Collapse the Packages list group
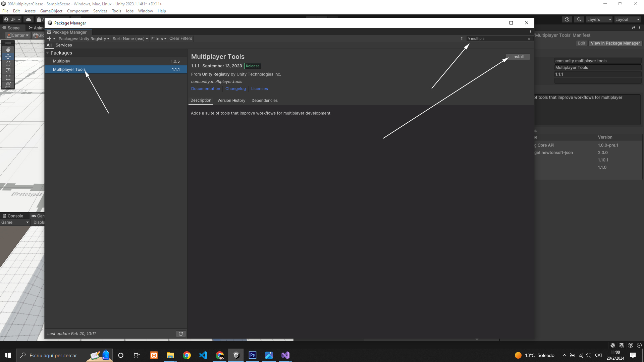This screenshot has width=644, height=362. pyautogui.click(x=48, y=53)
